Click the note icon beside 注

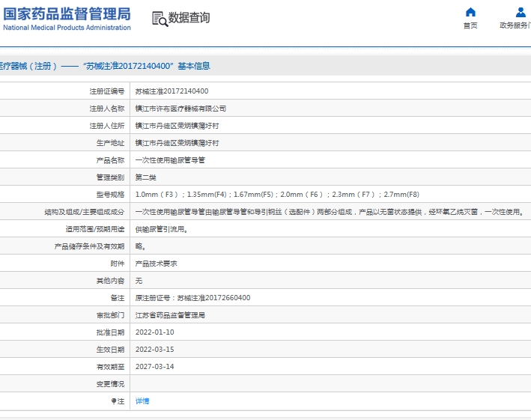click(x=114, y=401)
